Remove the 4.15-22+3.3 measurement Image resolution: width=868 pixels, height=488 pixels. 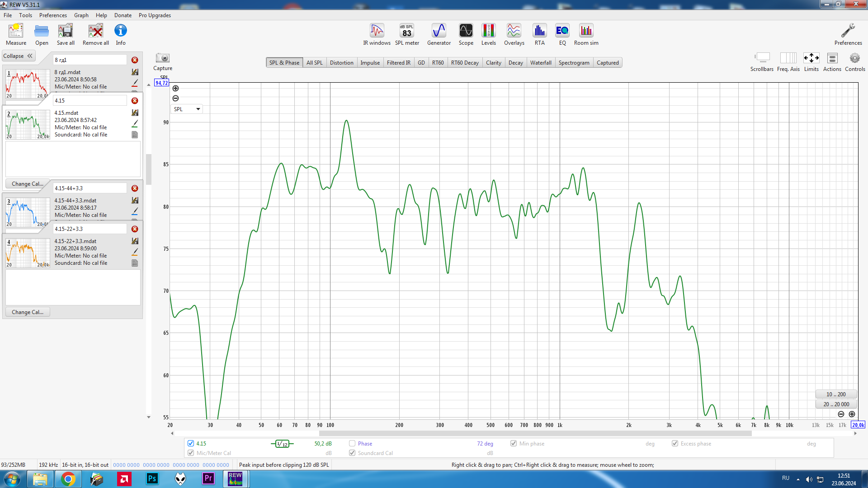coord(135,229)
